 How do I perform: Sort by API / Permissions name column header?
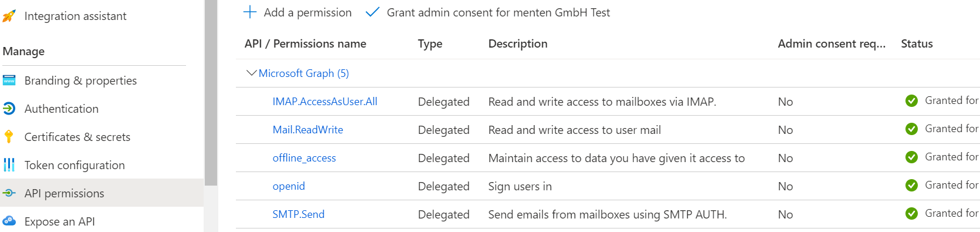(x=305, y=43)
